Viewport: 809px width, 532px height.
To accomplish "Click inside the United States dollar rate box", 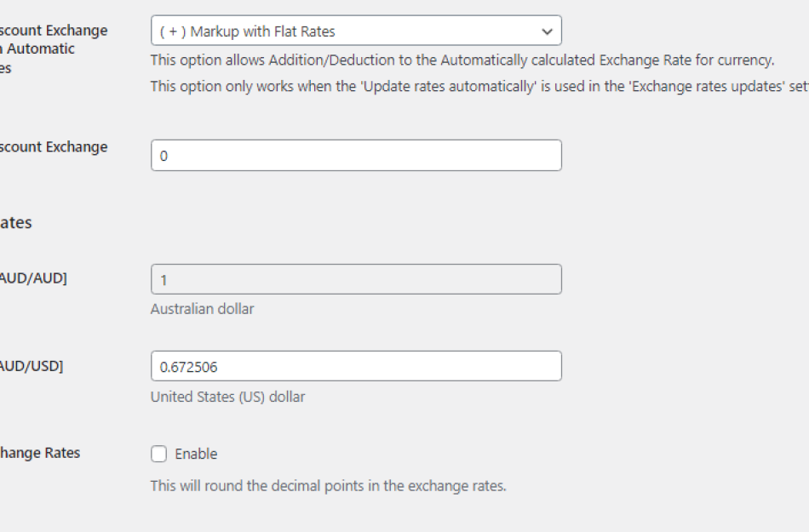I will pos(356,365).
